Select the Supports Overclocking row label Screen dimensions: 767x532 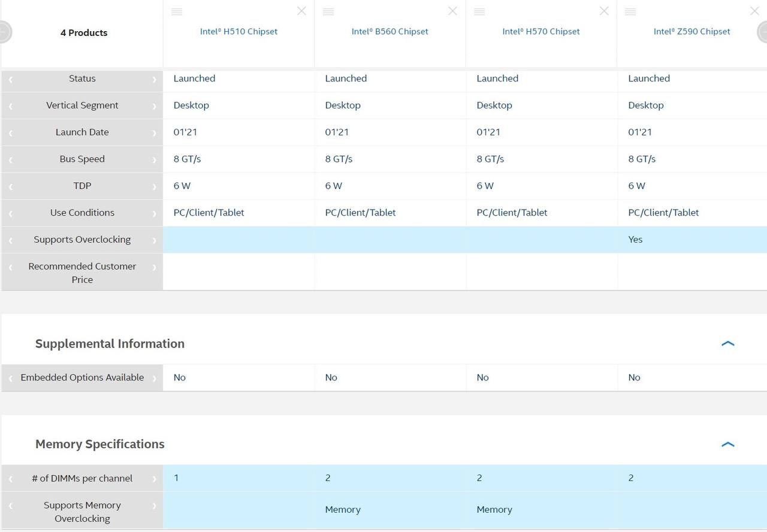(x=82, y=240)
